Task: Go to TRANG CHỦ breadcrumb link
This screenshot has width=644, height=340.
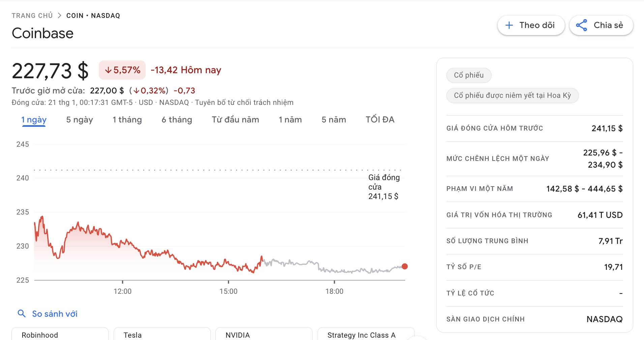Action: [x=32, y=16]
